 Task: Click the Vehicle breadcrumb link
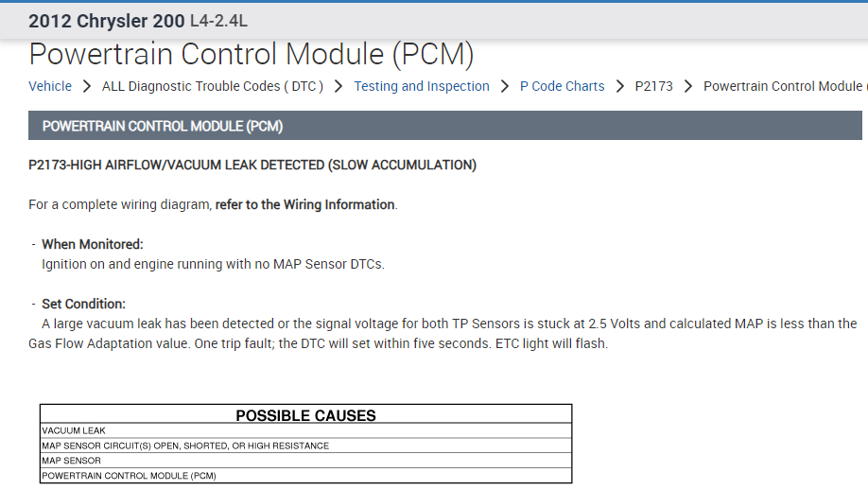pyautogui.click(x=50, y=86)
